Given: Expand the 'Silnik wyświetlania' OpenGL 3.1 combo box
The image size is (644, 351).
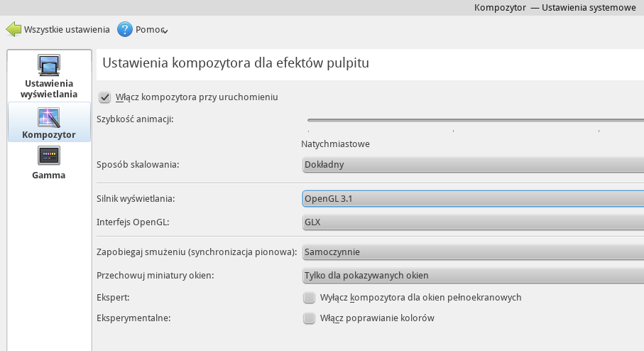Looking at the screenshot, I should tap(472, 198).
